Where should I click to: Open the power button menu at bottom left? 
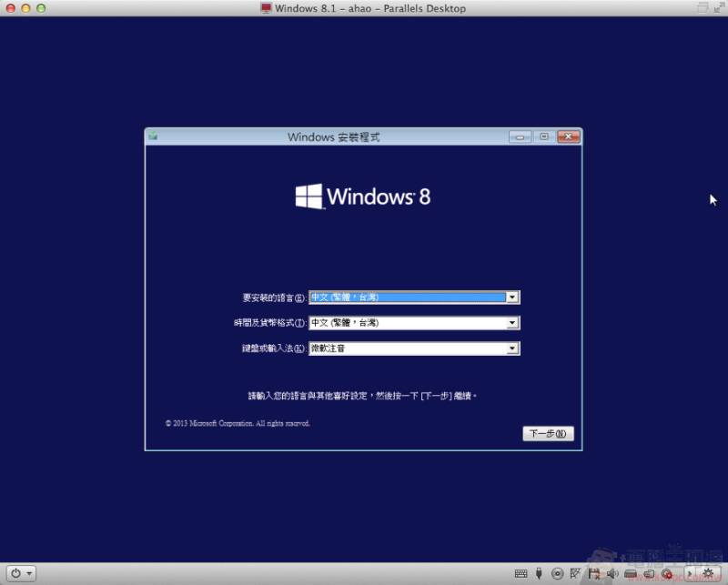[x=21, y=573]
